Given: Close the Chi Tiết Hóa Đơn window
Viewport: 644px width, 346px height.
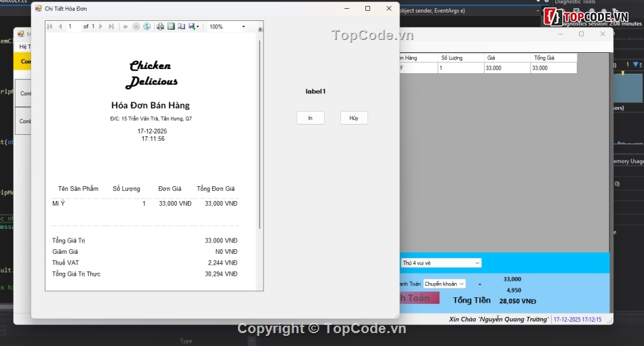Looking at the screenshot, I should click(x=388, y=8).
